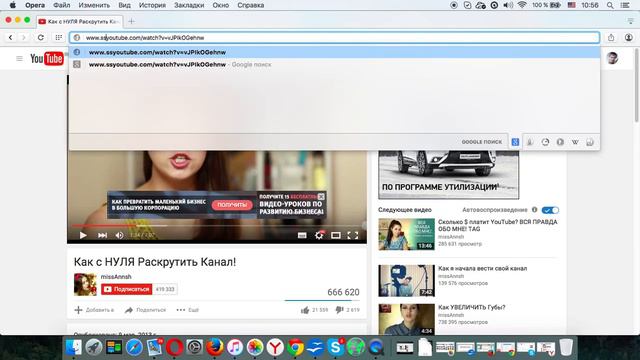The width and height of the screenshot is (640, 360).
Task: Open the Speed Dial grid icon
Action: [58, 38]
